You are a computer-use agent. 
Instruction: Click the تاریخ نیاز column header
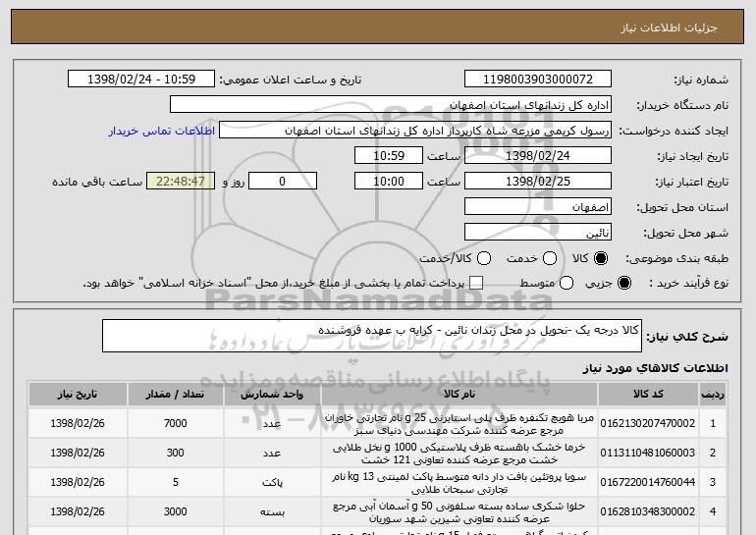78,395
